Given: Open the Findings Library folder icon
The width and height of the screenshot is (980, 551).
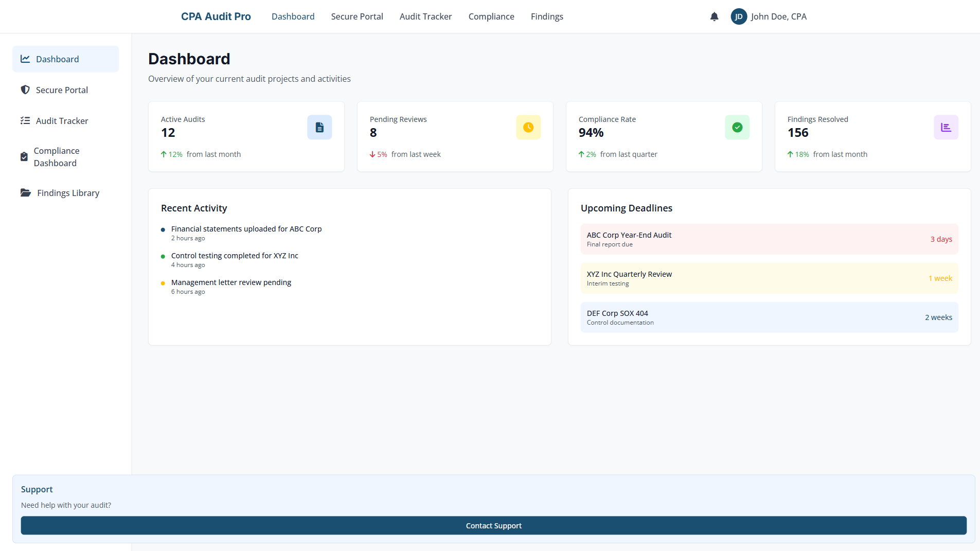Looking at the screenshot, I should (25, 192).
